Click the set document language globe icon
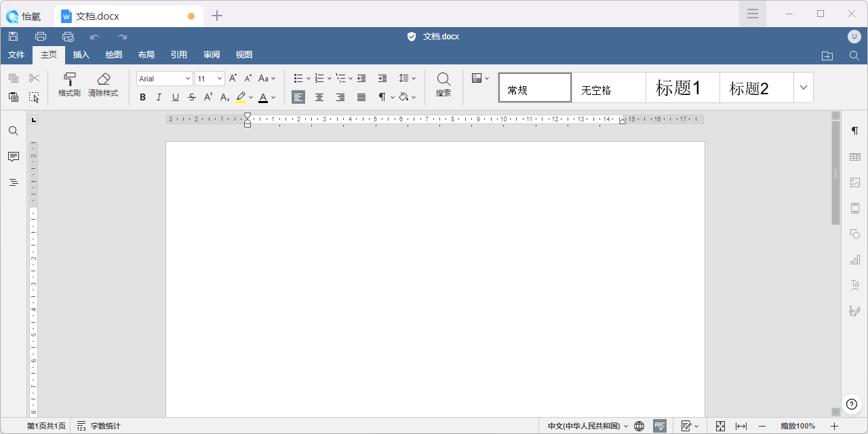This screenshot has height=434, width=868. pos(639,426)
